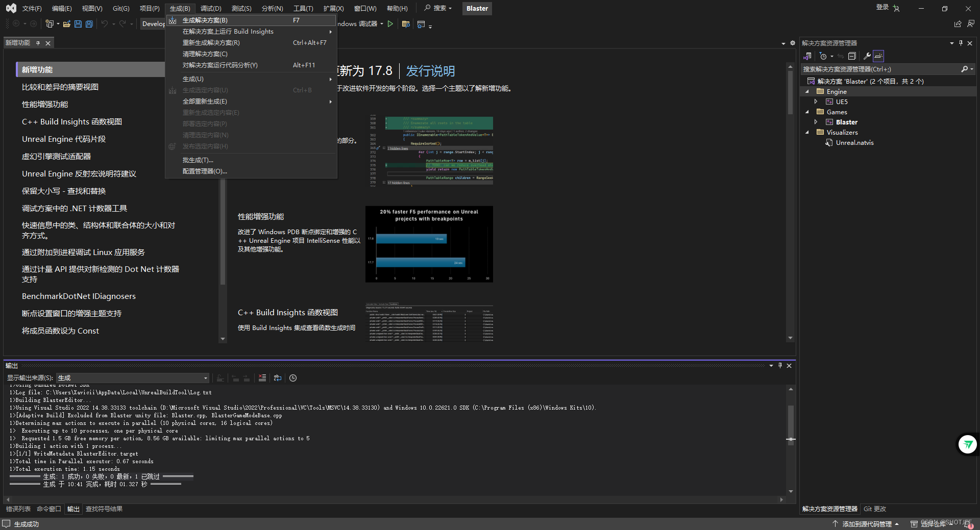Switch to the Git 更改 tab
This screenshot has height=530, width=980.
(874, 509)
